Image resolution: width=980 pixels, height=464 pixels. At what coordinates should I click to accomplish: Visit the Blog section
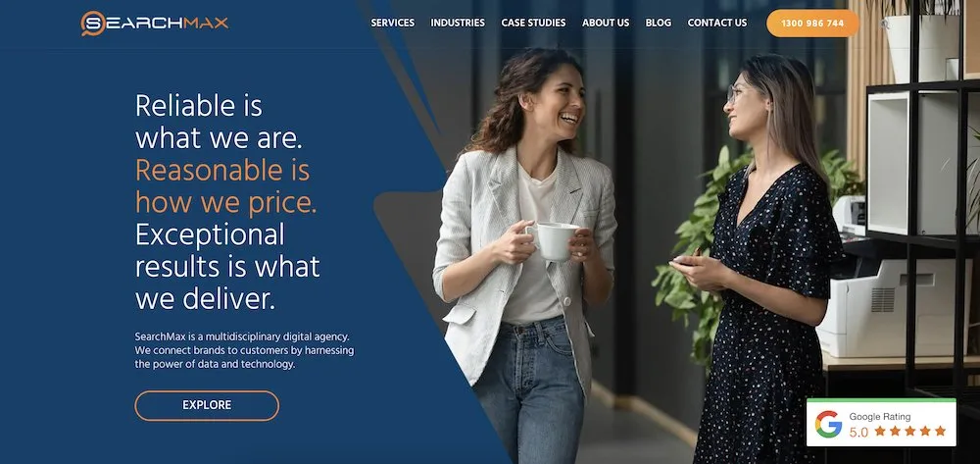659,23
